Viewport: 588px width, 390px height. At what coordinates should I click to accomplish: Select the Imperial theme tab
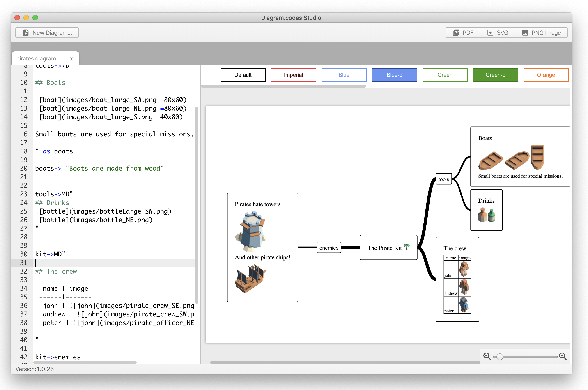pos(294,75)
